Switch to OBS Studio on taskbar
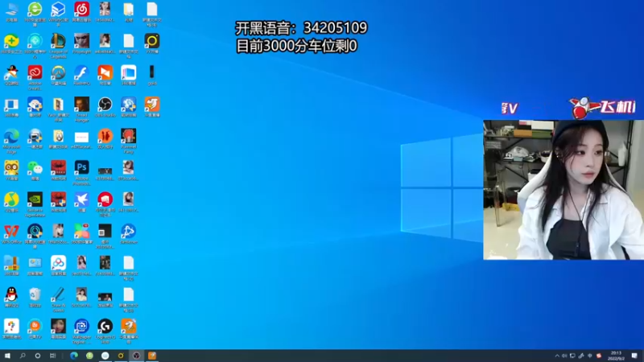Viewport: 644px width, 362px height. click(x=136, y=356)
